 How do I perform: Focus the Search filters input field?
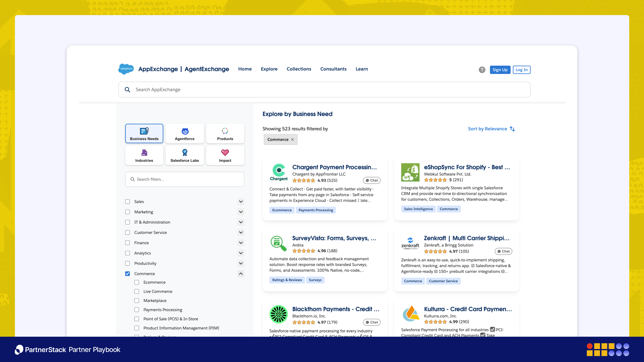tap(184, 179)
